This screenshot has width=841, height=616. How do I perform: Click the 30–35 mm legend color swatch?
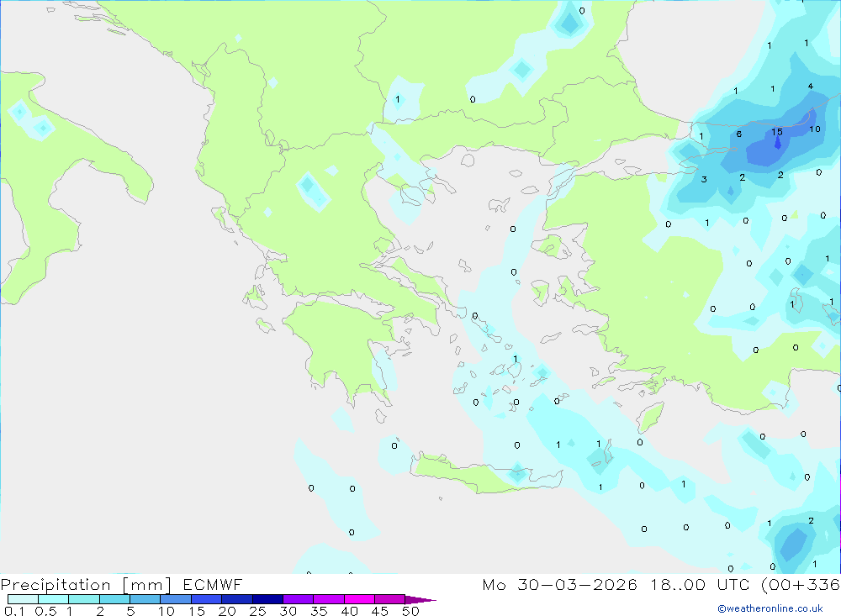coord(298,599)
